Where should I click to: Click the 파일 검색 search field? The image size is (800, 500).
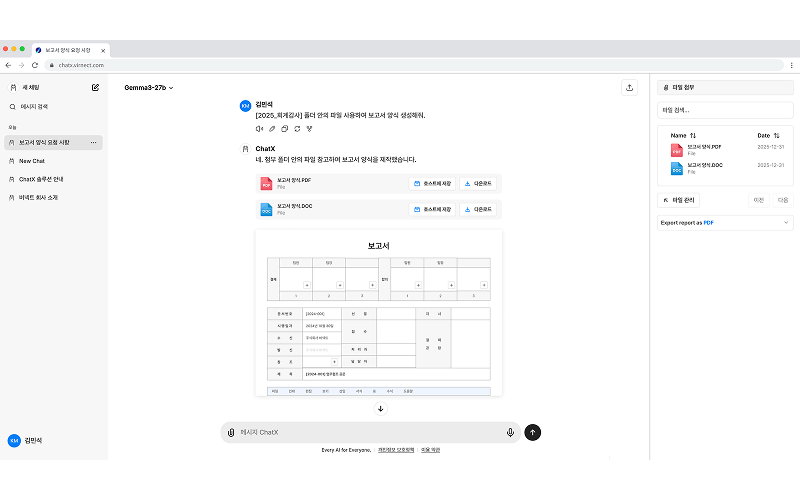(x=725, y=110)
